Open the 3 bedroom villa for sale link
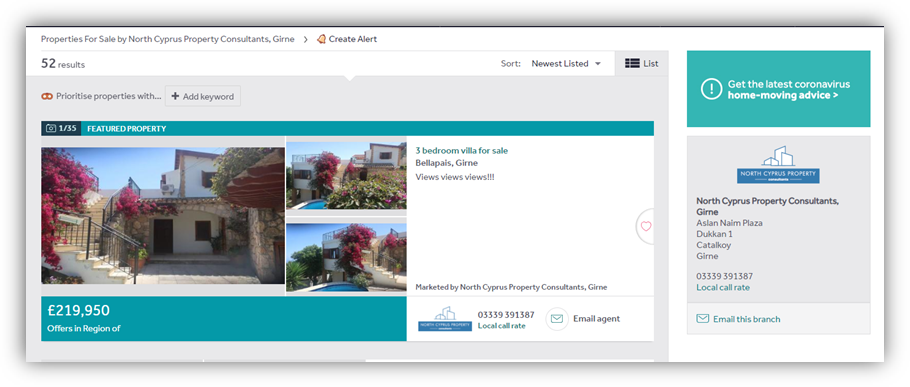This screenshot has width=910, height=387. pos(461,151)
